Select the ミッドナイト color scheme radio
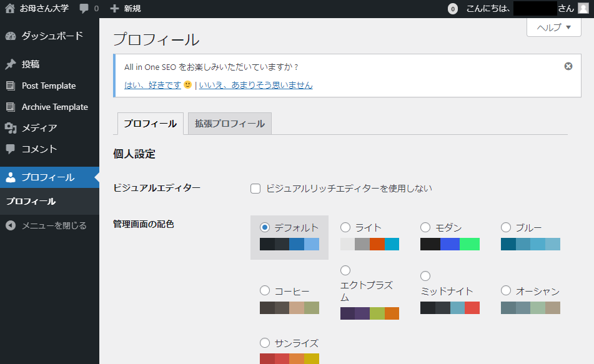 click(425, 276)
